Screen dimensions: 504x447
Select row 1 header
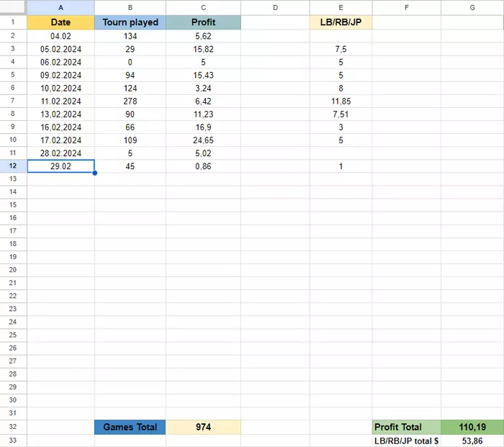(13, 22)
